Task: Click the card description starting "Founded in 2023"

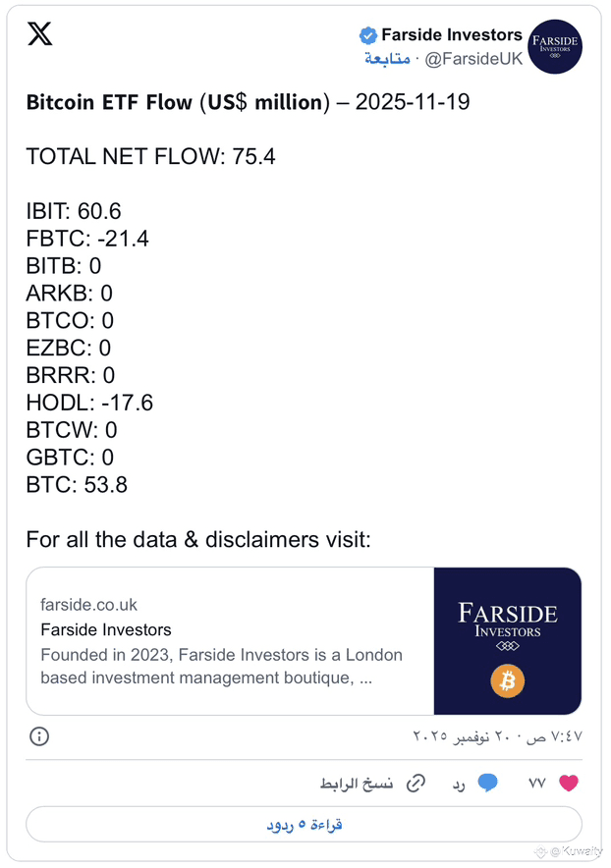Action: (222, 666)
